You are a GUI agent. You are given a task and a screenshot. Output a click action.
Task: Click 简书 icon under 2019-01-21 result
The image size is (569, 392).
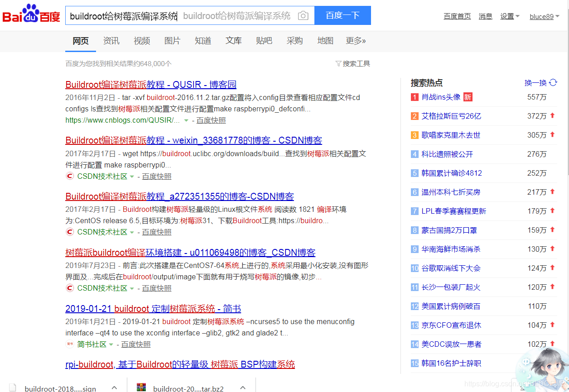coord(70,344)
